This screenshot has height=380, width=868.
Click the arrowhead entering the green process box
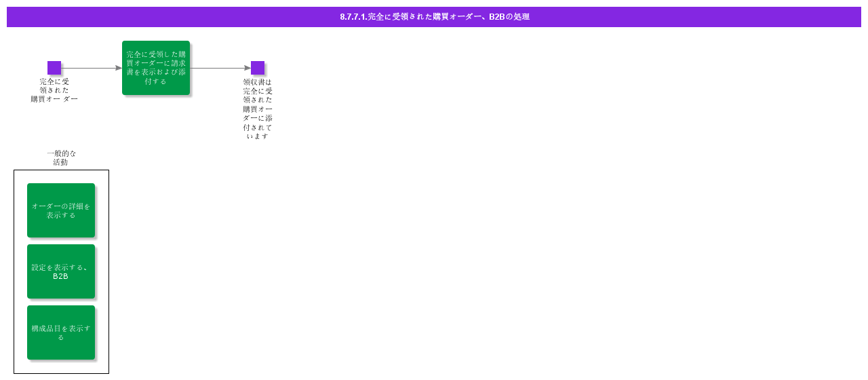click(119, 68)
